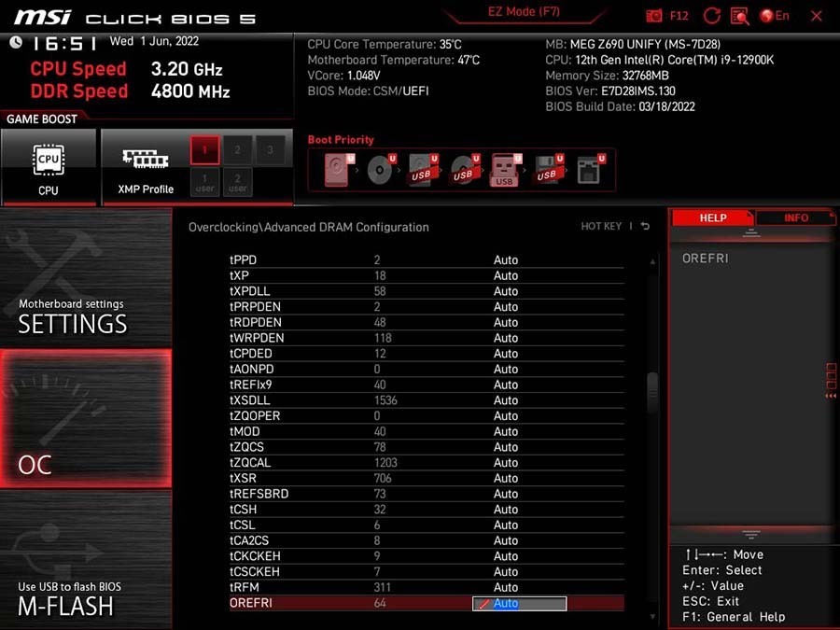
Task: Click the tZQCAL setting row
Action: (427, 462)
